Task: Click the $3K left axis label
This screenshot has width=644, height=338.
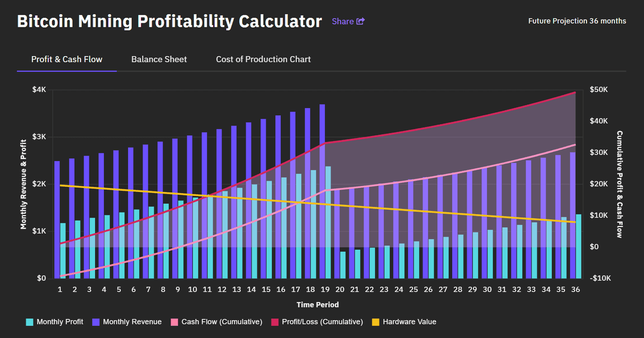Action: 40,137
